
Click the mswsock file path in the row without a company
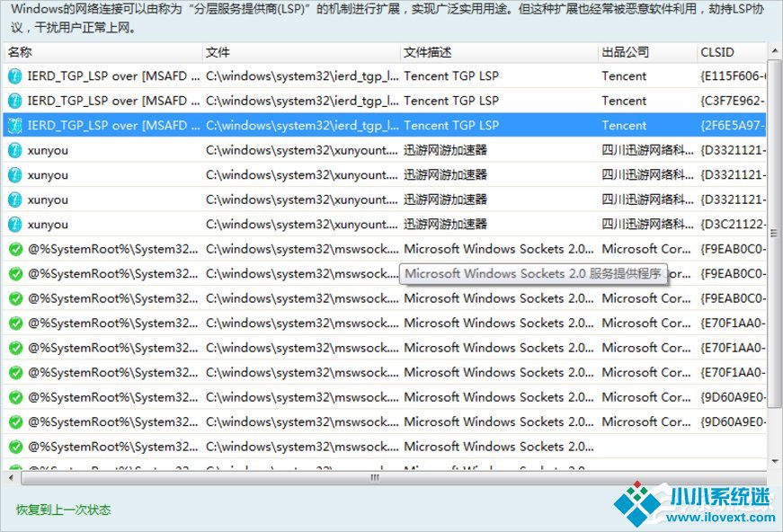click(302, 446)
